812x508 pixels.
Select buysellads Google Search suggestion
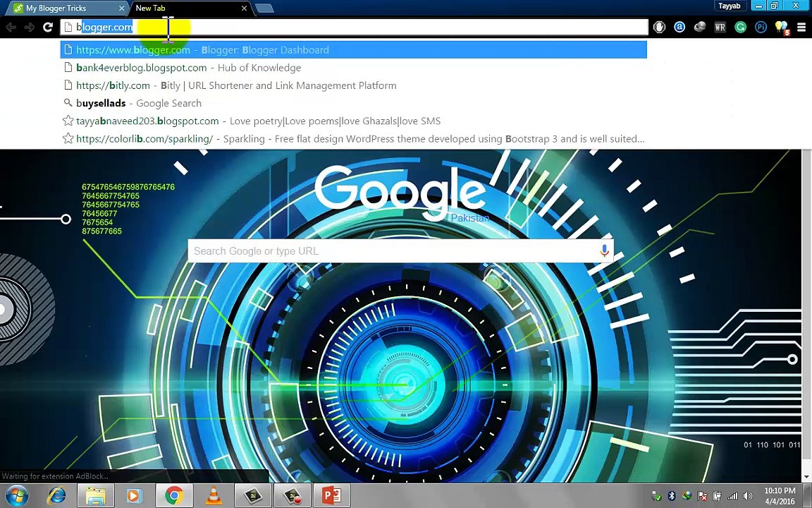(354, 103)
